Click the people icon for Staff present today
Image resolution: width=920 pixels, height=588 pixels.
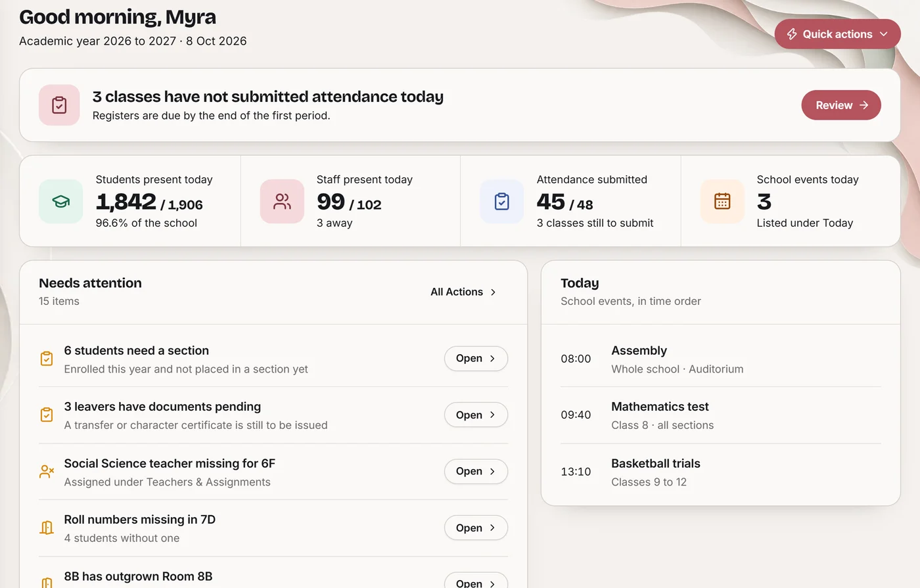click(x=282, y=202)
